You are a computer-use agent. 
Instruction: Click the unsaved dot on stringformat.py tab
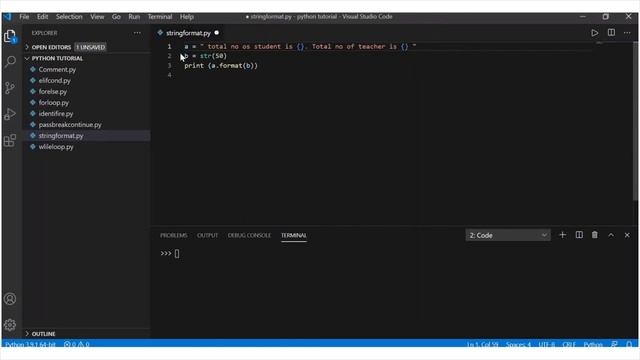(x=217, y=33)
